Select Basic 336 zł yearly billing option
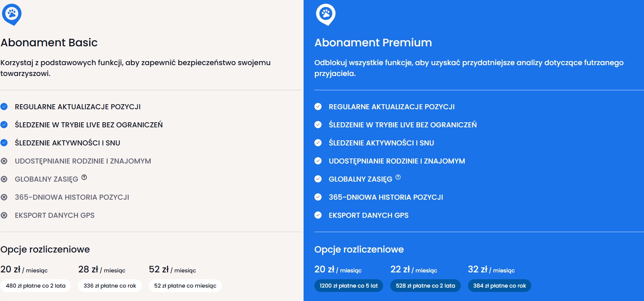Screen dimensions: 644x301 click(110, 285)
